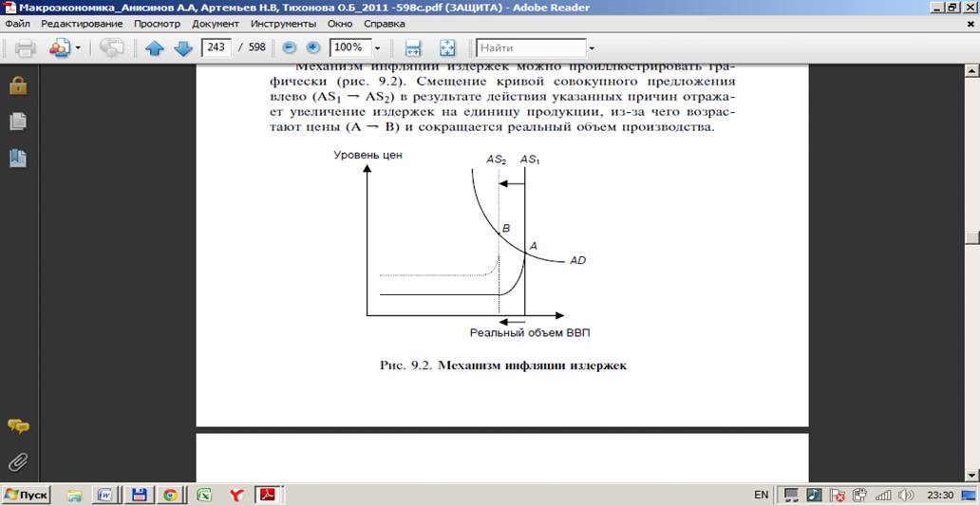Open the Word taskbar icon
The image size is (980, 506).
(105, 495)
